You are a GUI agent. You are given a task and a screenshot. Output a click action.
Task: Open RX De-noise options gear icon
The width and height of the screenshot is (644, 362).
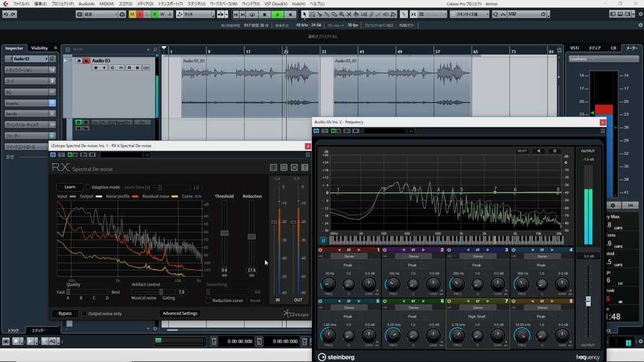pyautogui.click(x=294, y=167)
